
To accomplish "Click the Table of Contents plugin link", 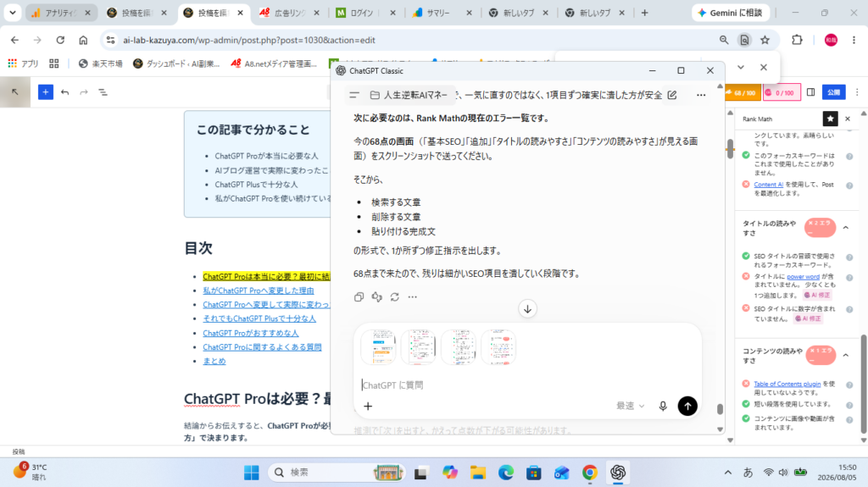I will [x=787, y=384].
